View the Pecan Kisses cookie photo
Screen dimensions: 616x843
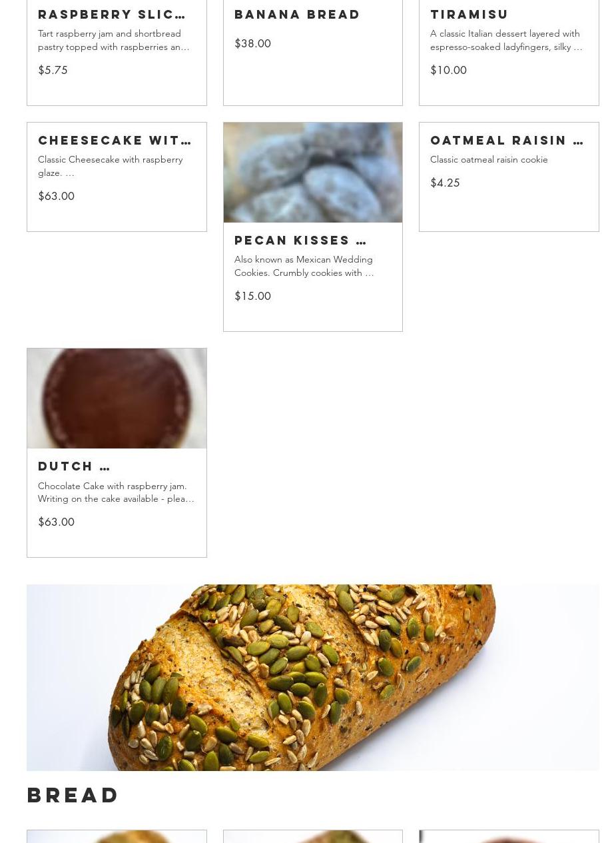tap(313, 173)
